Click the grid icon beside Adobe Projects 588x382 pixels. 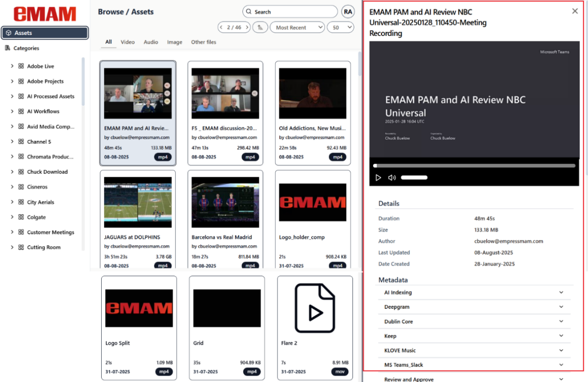click(x=21, y=81)
